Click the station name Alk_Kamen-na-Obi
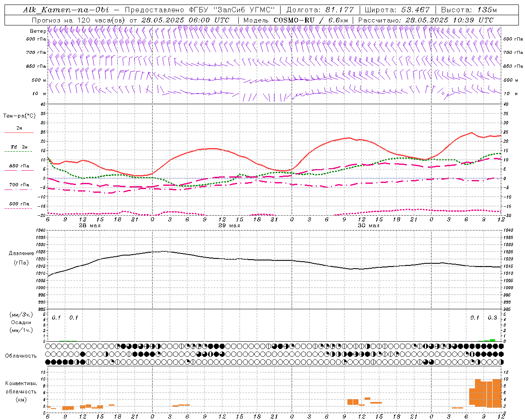Screen dimensions: 525x420 (66, 10)
